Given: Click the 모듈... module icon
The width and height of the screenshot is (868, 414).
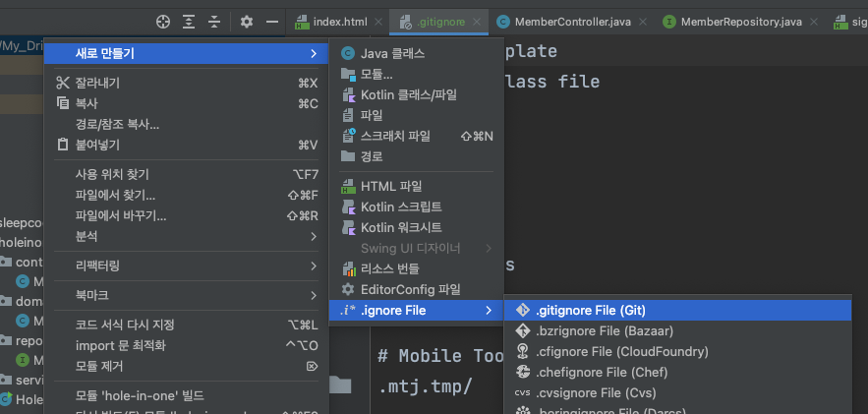Looking at the screenshot, I should [x=348, y=74].
